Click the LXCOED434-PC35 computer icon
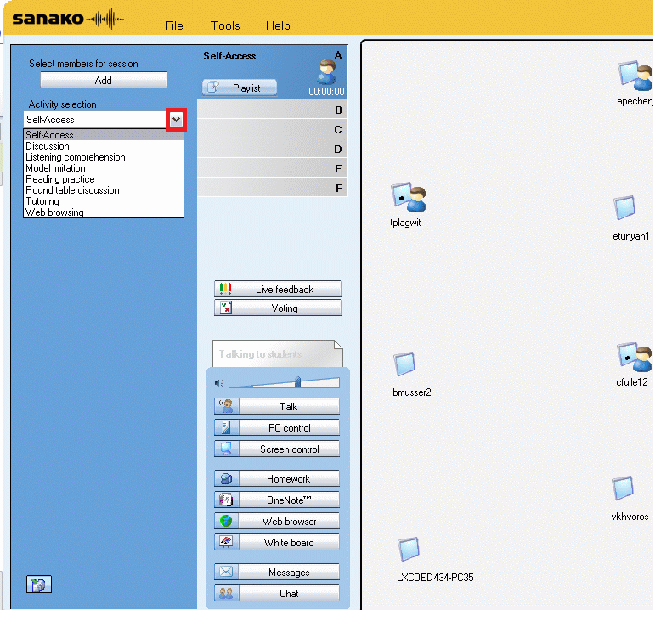The height and width of the screenshot is (621, 672). [x=409, y=550]
